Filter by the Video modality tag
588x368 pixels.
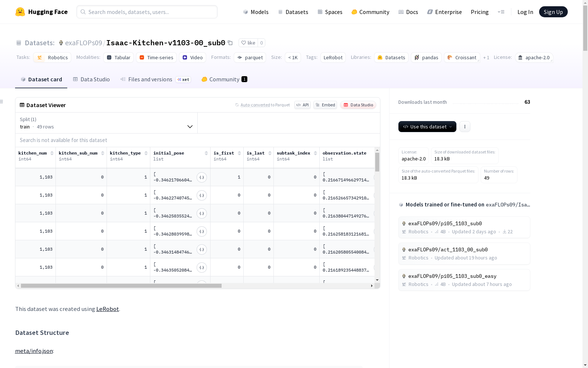pos(193,57)
